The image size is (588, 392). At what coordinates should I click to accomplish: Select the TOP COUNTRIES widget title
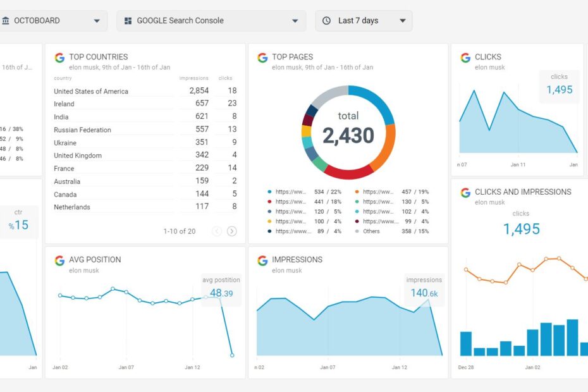[x=98, y=57]
